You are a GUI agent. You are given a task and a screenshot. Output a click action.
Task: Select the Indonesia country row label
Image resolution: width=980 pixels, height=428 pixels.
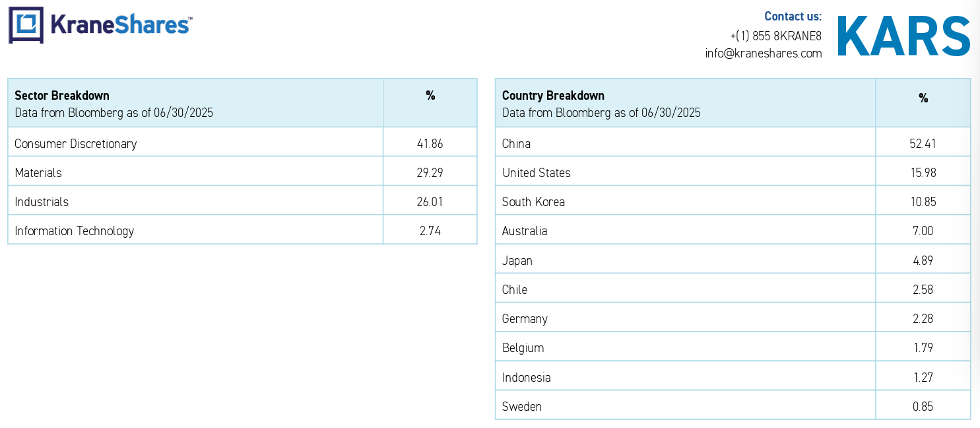[x=526, y=378]
